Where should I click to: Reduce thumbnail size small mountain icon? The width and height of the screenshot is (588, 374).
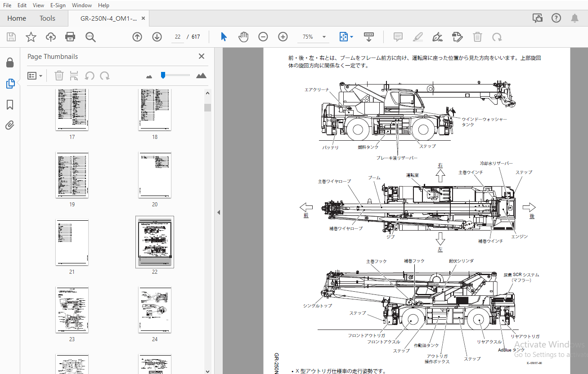tap(149, 76)
